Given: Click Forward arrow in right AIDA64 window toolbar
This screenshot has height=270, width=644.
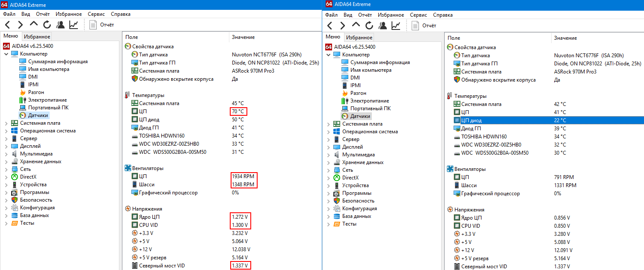Looking at the screenshot, I should click(342, 26).
